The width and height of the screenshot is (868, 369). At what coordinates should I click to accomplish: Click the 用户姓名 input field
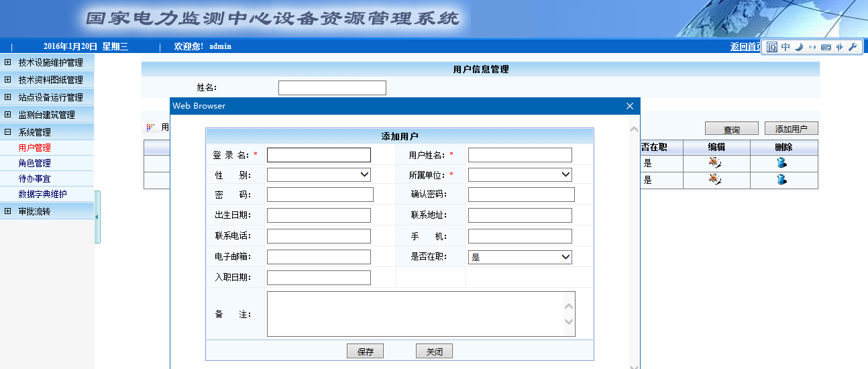520,155
